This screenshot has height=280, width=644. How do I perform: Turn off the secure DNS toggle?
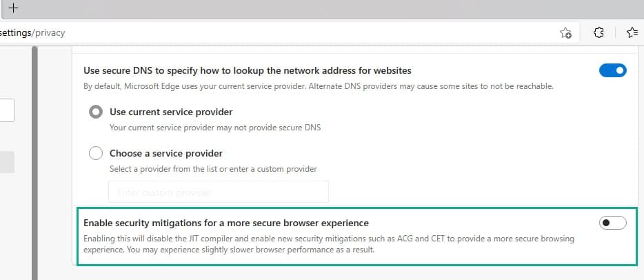[x=612, y=70]
